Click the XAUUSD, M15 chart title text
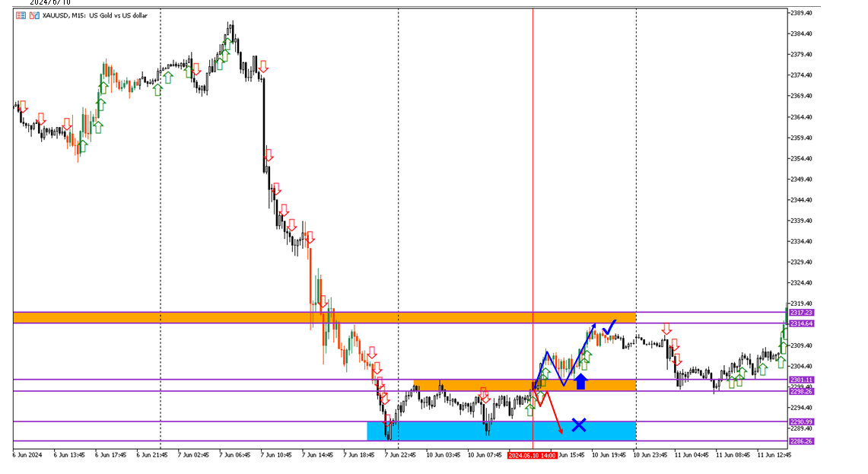Viewport: 868px width, 474px height. click(94, 15)
